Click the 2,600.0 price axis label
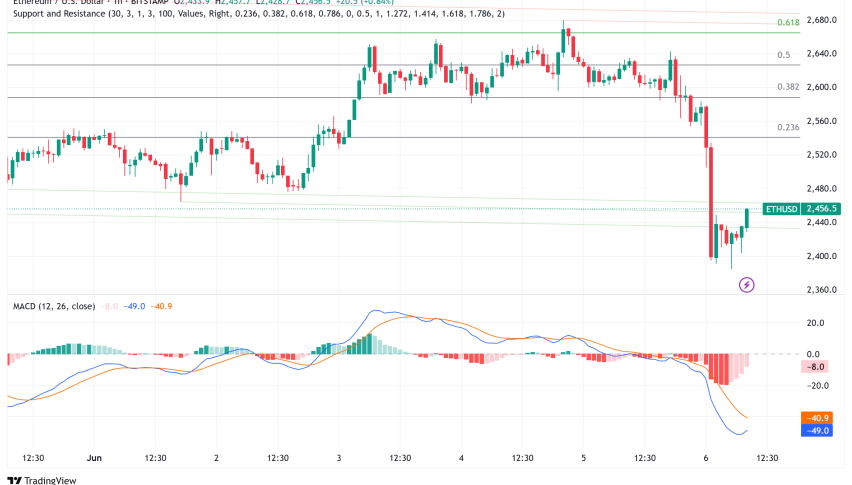Viewport: 852px width, 485px height. click(x=821, y=87)
